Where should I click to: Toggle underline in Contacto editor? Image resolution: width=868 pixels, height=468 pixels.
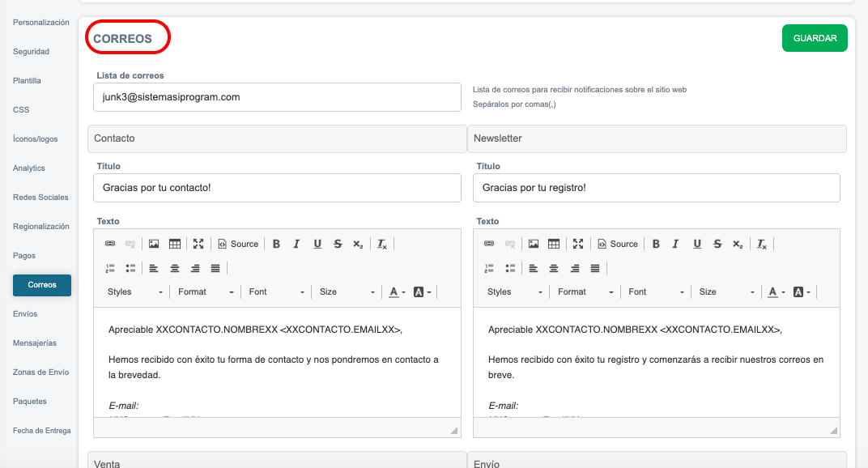pos(317,244)
